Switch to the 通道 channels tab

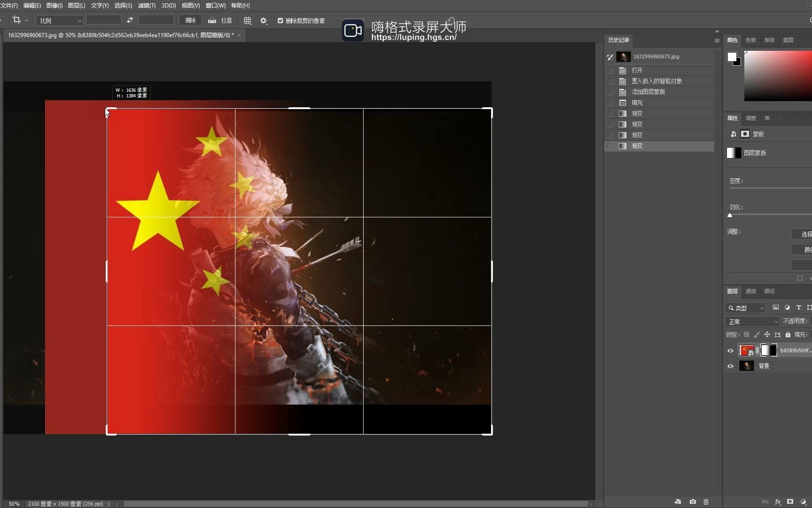(750, 291)
